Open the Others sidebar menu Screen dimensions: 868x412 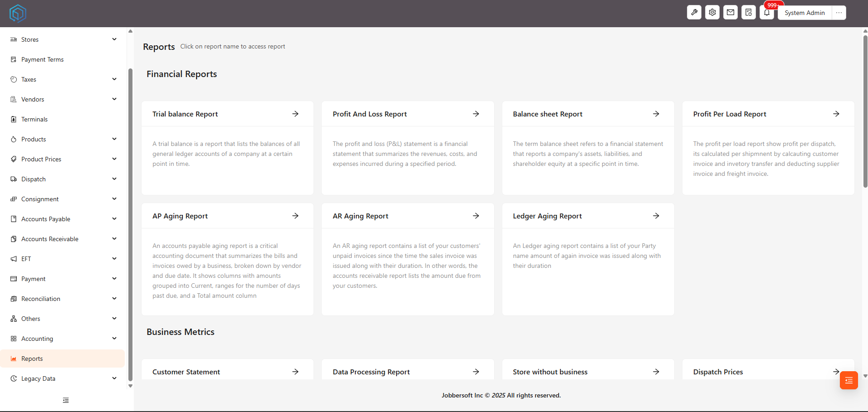pos(63,319)
